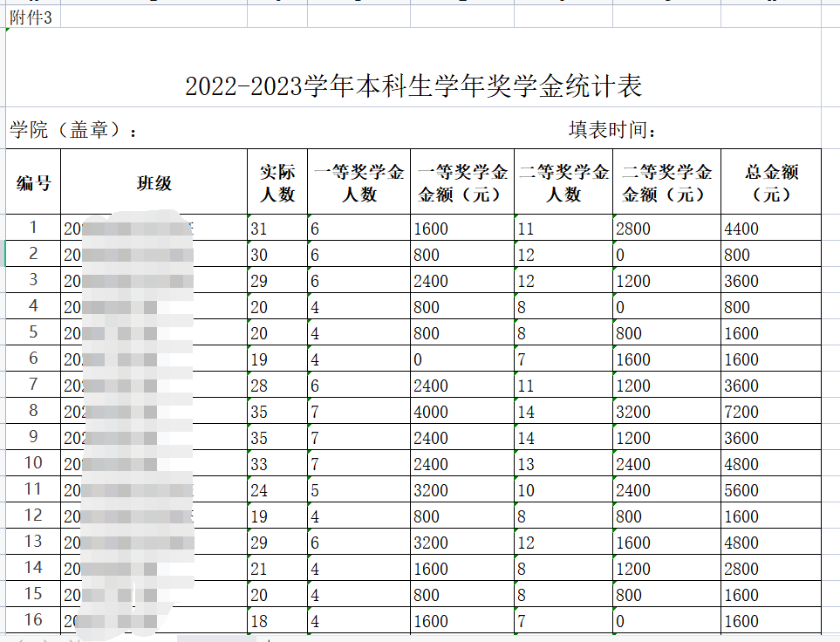Image resolution: width=840 pixels, height=642 pixels.
Task: Select first-class amount 0 in row 6
Action: (x=462, y=359)
